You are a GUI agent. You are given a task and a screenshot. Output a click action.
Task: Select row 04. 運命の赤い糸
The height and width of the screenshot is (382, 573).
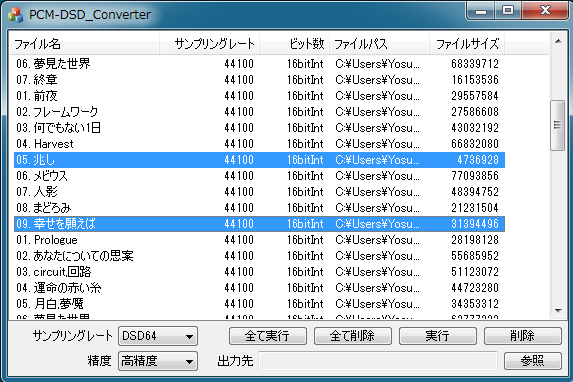coord(259,288)
